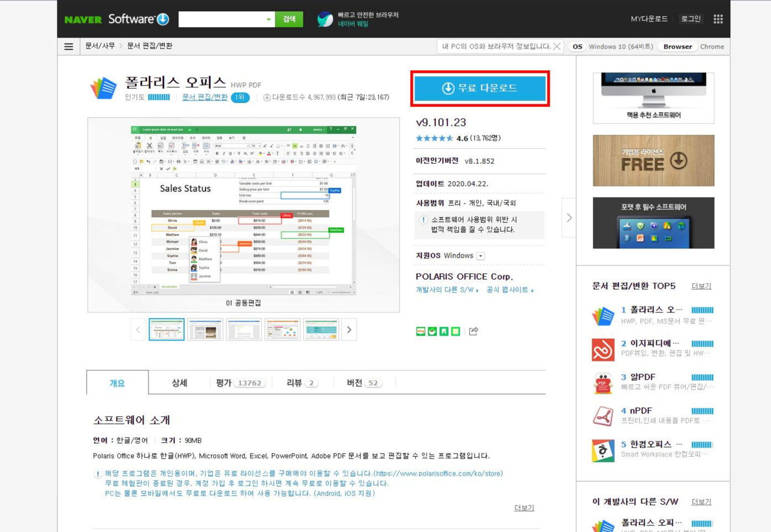The image size is (771, 532).
Task: Click the nPDF icon in TOP5 list
Action: coord(603,417)
